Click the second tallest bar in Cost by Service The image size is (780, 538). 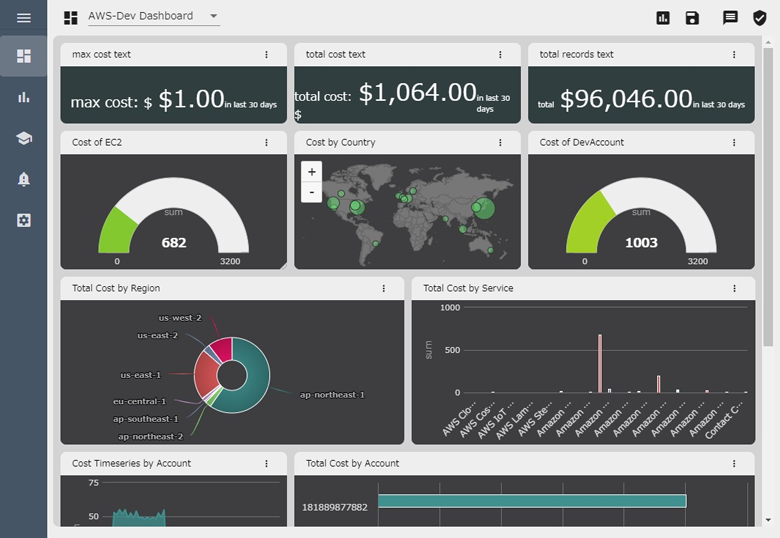(659, 384)
